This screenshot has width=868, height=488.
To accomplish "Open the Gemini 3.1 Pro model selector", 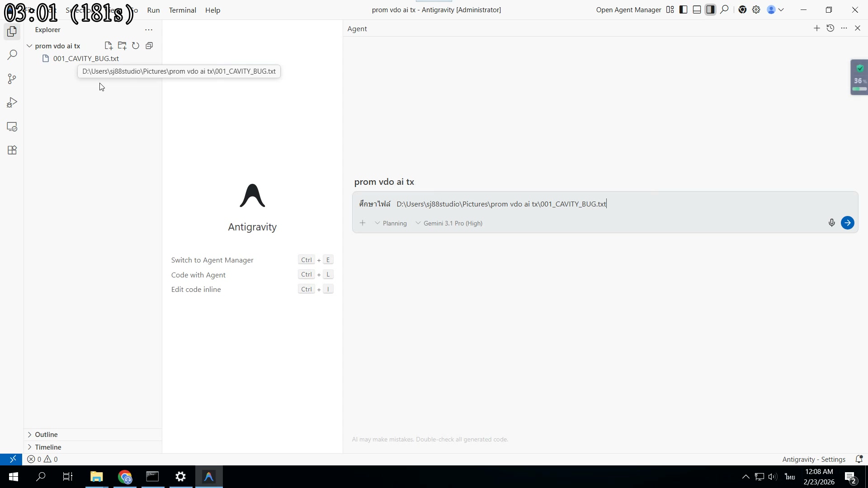I will tap(449, 223).
